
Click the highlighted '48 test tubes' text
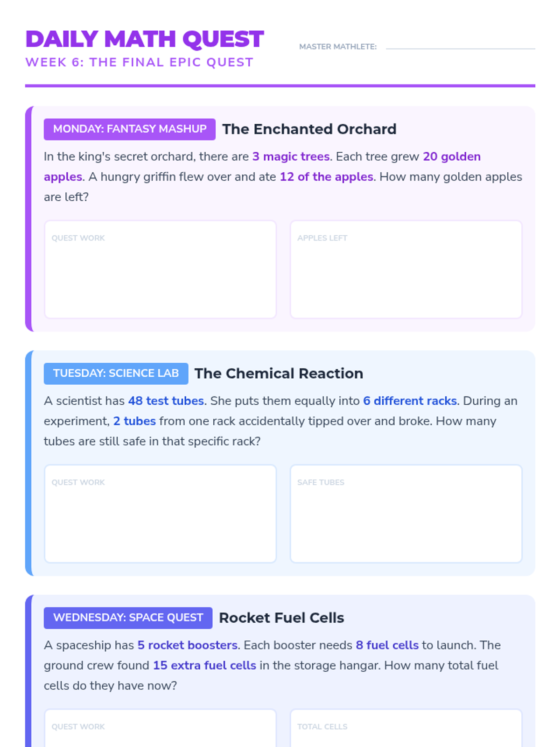(x=166, y=401)
